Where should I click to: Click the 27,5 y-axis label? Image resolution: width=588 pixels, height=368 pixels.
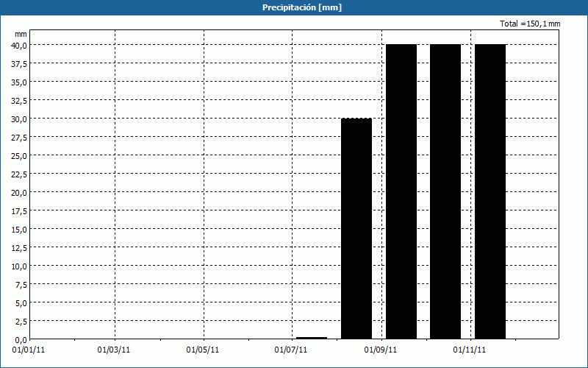click(x=19, y=138)
